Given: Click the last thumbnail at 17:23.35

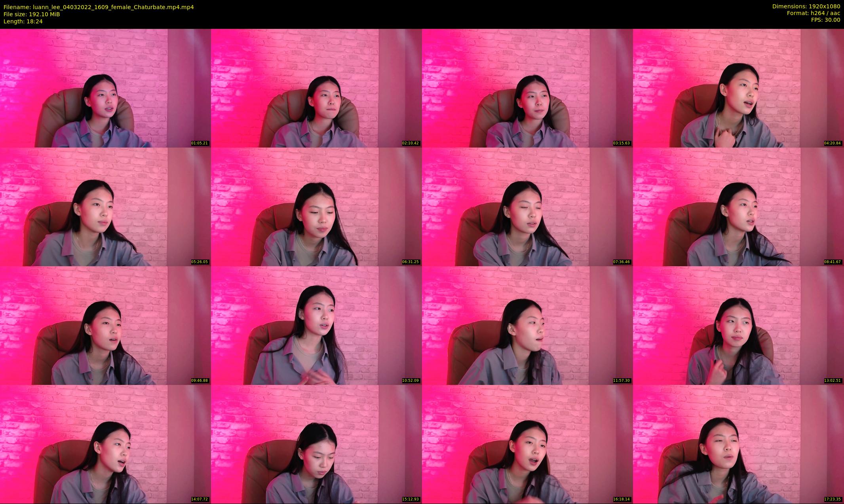Looking at the screenshot, I should 738,444.
